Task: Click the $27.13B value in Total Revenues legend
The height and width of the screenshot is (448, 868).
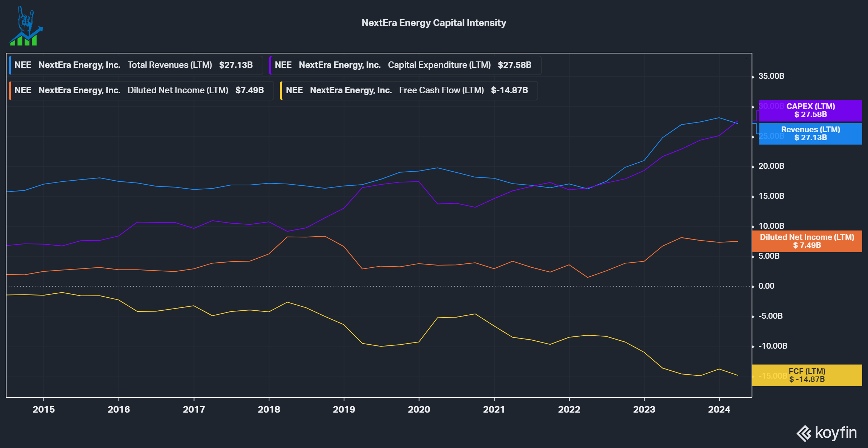Action: [x=236, y=65]
